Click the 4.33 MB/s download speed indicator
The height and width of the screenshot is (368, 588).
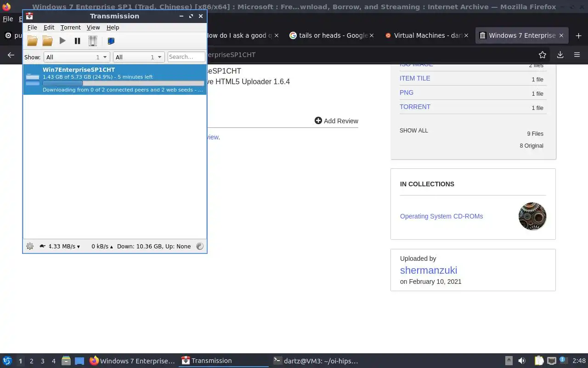coord(64,247)
